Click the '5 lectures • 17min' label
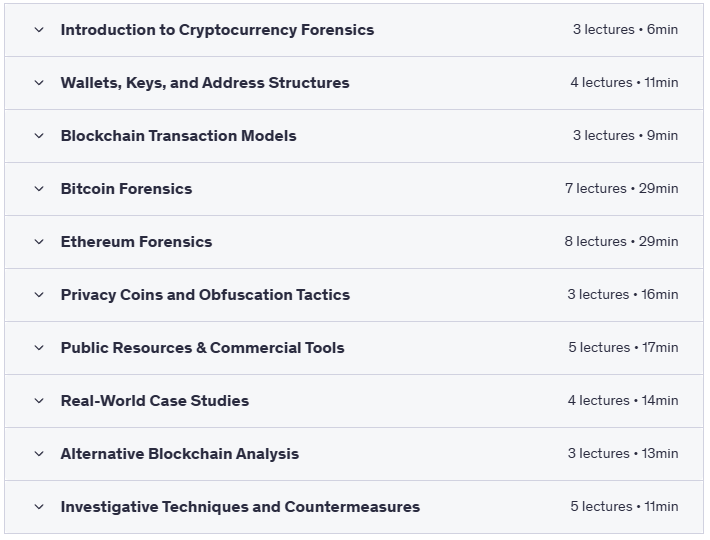Viewport: 710px width, 540px height. (623, 348)
